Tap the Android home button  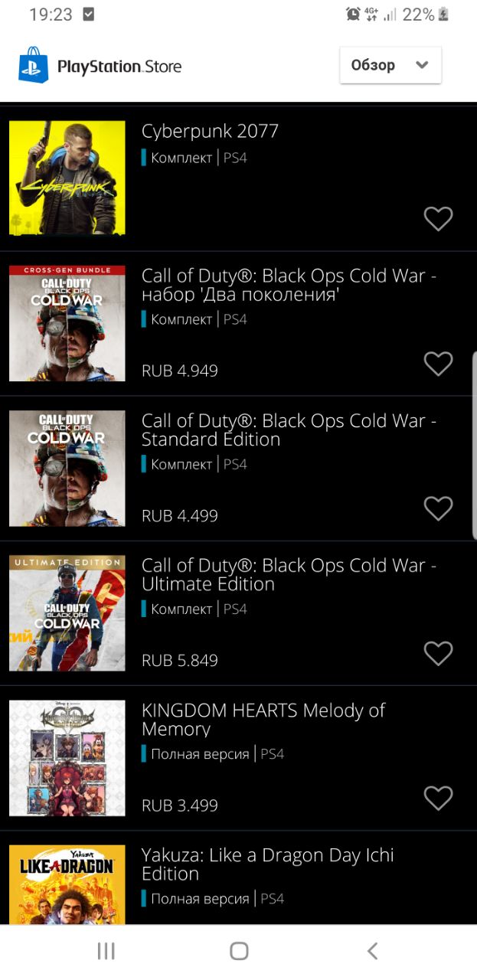coord(239,951)
